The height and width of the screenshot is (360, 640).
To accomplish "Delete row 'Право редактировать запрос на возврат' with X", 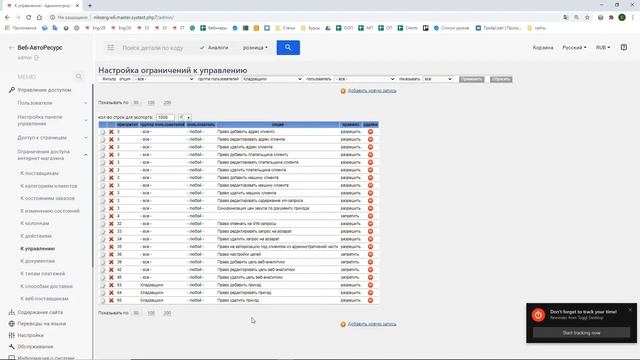I will click(x=111, y=231).
